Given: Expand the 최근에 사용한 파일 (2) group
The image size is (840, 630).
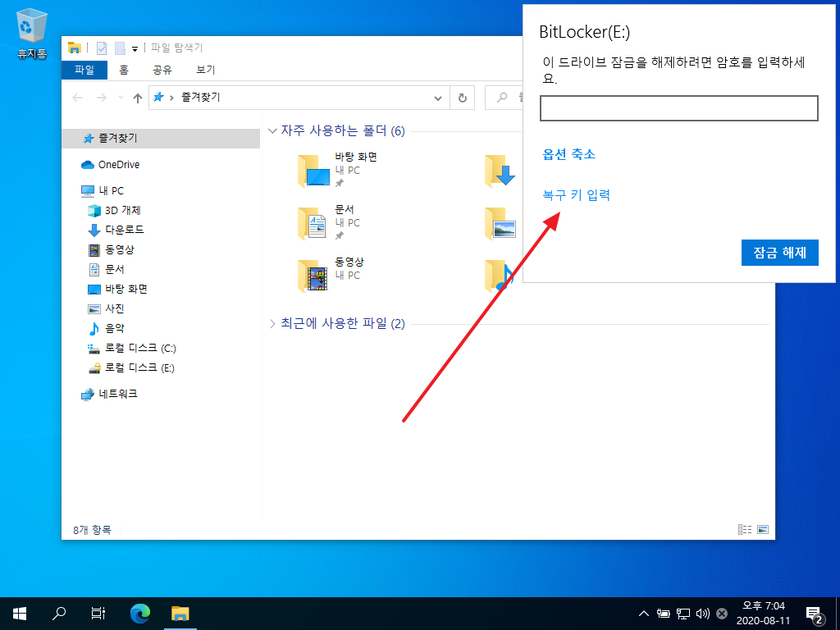Looking at the screenshot, I should (x=272, y=323).
